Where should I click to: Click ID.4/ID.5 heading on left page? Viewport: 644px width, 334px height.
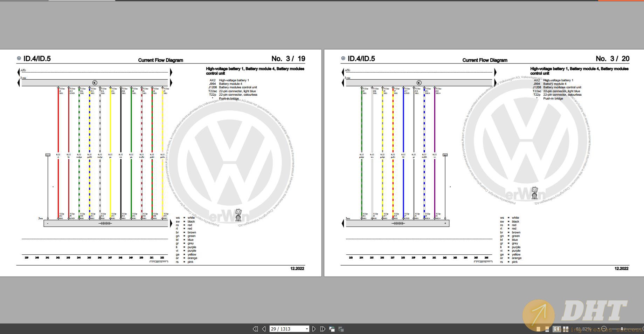point(37,59)
